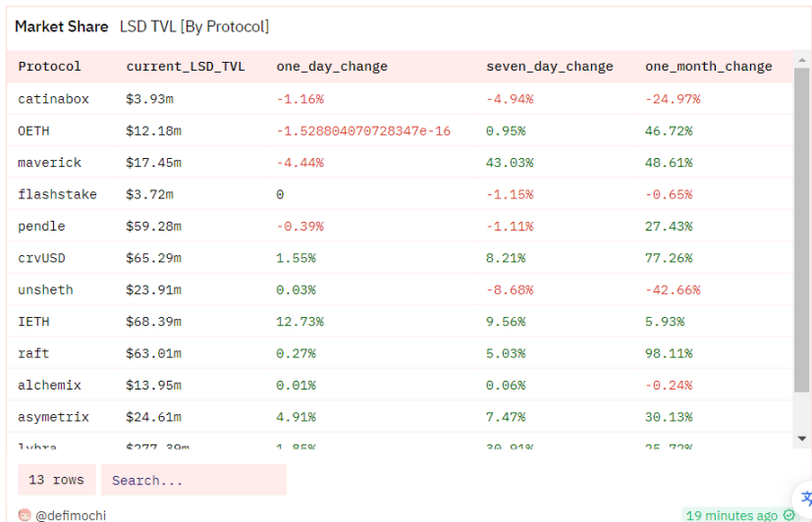The height and width of the screenshot is (522, 812).
Task: Sort by current_LSD_TVL column header
Action: point(186,67)
